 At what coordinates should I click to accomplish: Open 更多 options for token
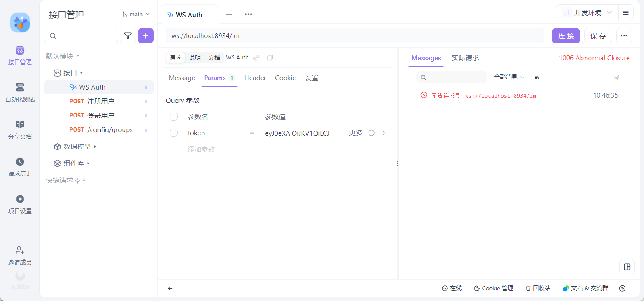[356, 133]
